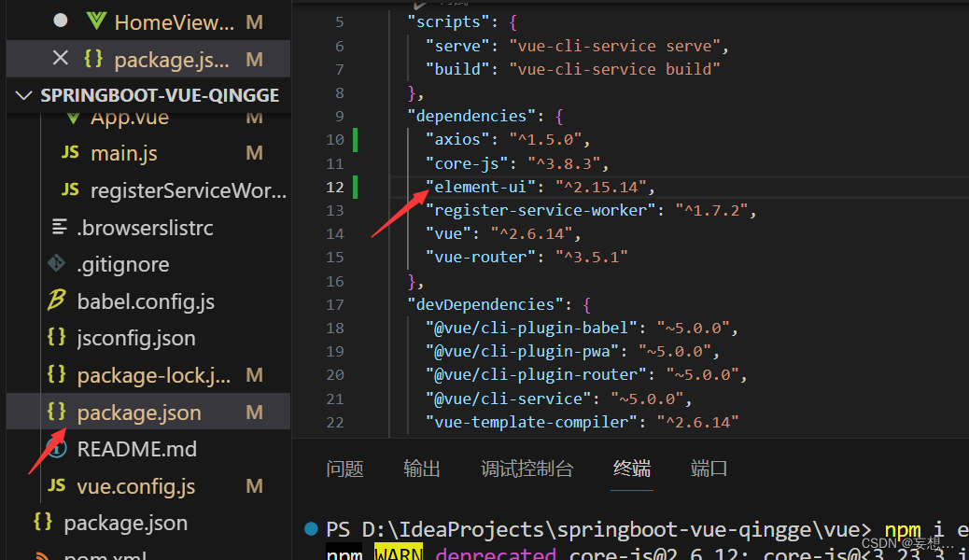This screenshot has height=560, width=969.
Task: Click unsaved dot next to HomeView
Action: [x=61, y=21]
